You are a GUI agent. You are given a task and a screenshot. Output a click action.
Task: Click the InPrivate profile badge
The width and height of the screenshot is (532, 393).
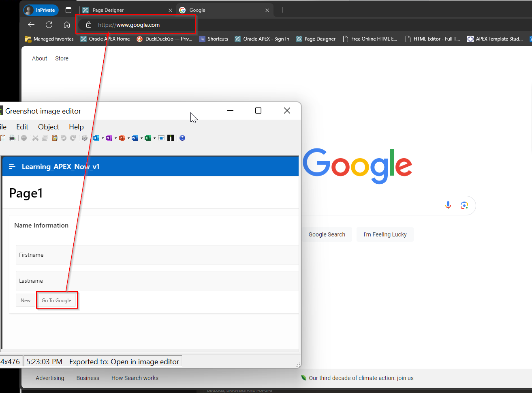point(41,10)
